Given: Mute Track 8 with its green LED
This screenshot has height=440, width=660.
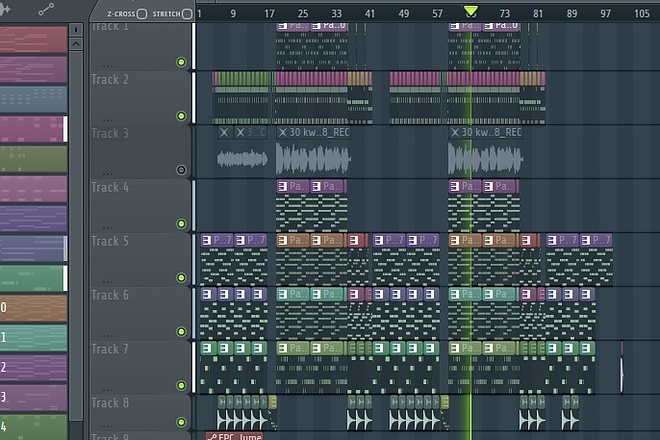Looking at the screenshot, I should [181, 422].
